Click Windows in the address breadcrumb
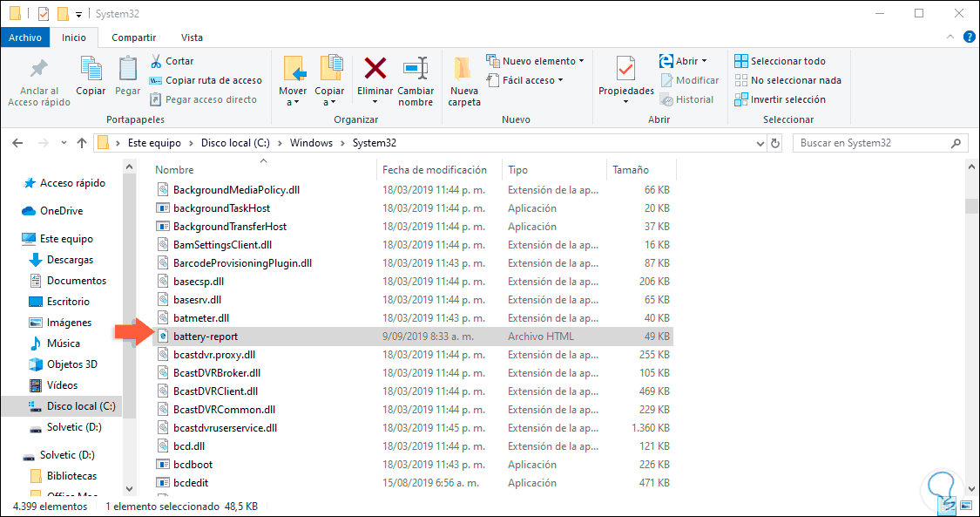The image size is (980, 517). click(311, 143)
